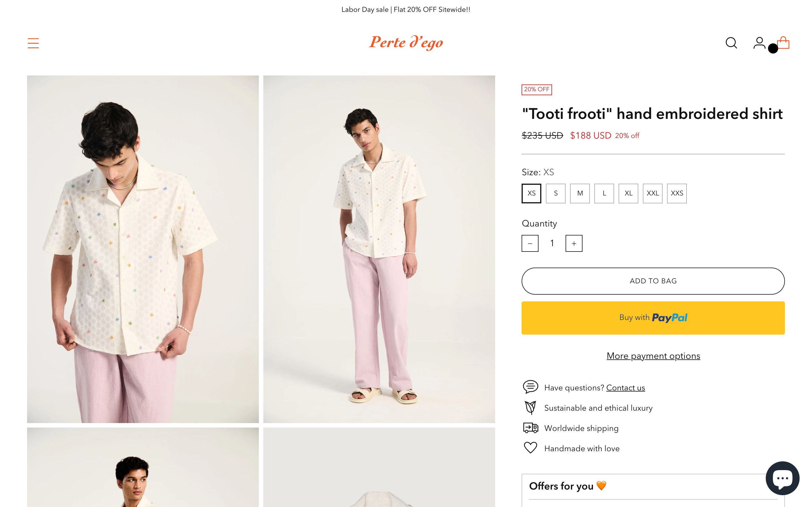
Task: Select size XS
Action: 531,194
